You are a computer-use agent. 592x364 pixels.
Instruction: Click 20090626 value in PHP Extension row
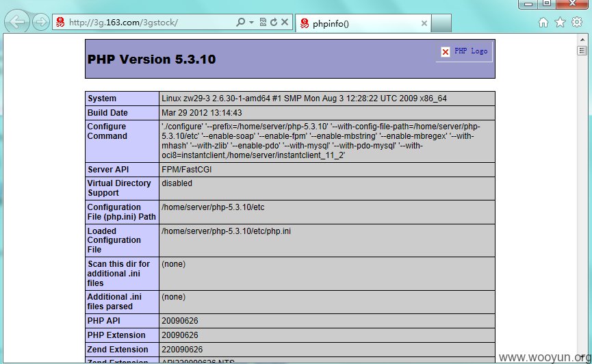click(x=180, y=335)
